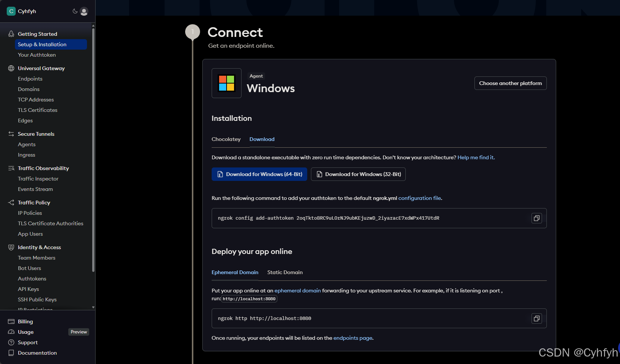Image resolution: width=620 pixels, height=364 pixels.
Task: Open Ingress page
Action: pos(27,155)
